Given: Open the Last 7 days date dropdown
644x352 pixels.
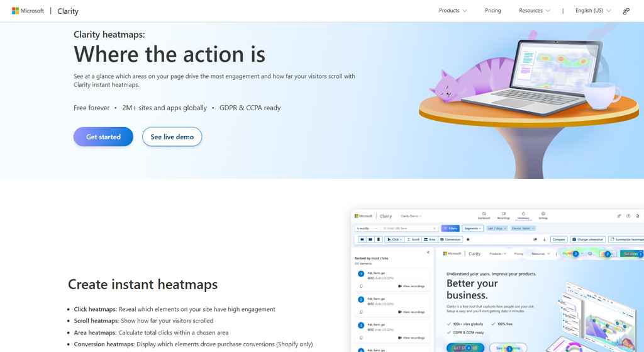Looking at the screenshot, I should pos(497,228).
